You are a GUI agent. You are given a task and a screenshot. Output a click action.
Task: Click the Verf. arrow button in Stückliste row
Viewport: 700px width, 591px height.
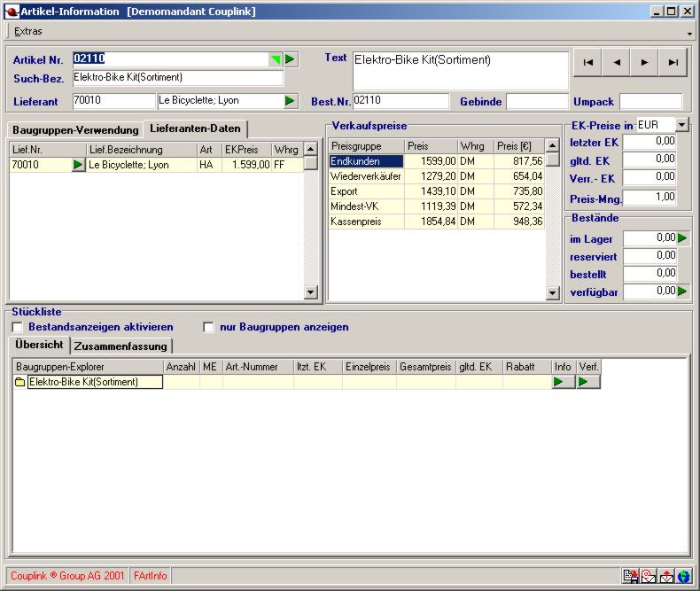click(x=588, y=382)
